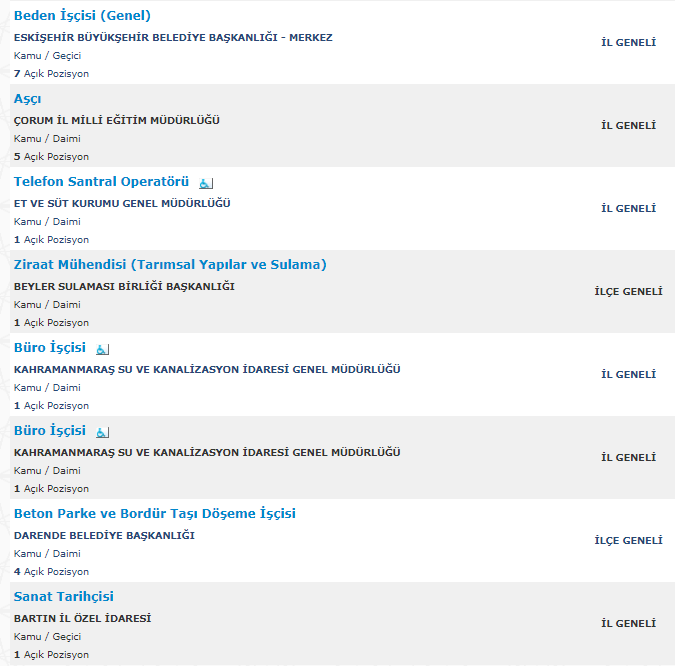Click the Beyler Sulaması Birliği Başkanlığı employer name

(124, 286)
